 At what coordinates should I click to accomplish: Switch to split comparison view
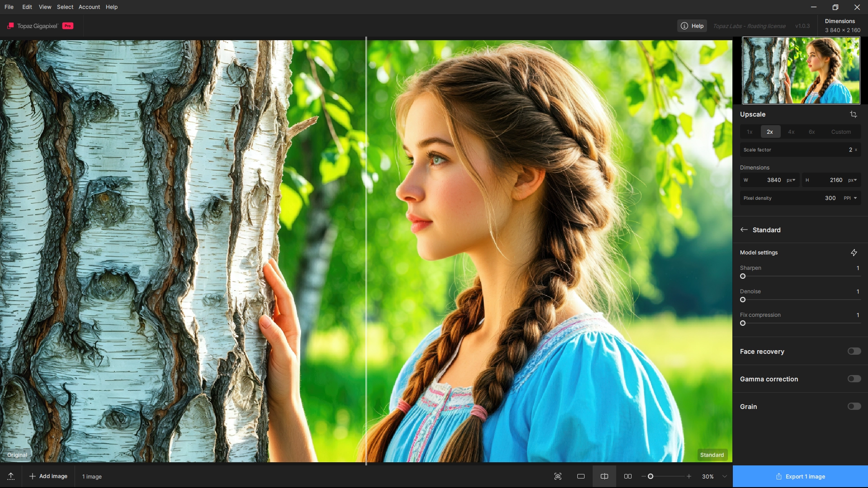[604, 476]
